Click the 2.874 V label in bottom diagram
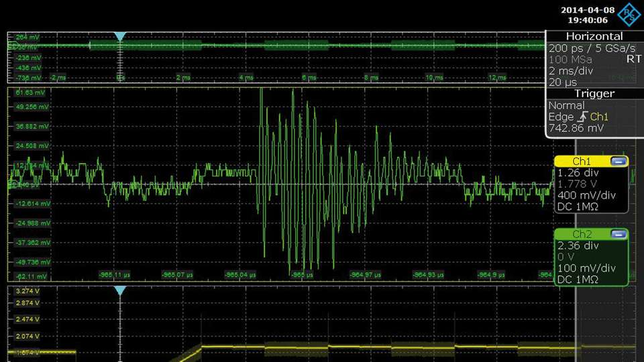 click(x=28, y=303)
